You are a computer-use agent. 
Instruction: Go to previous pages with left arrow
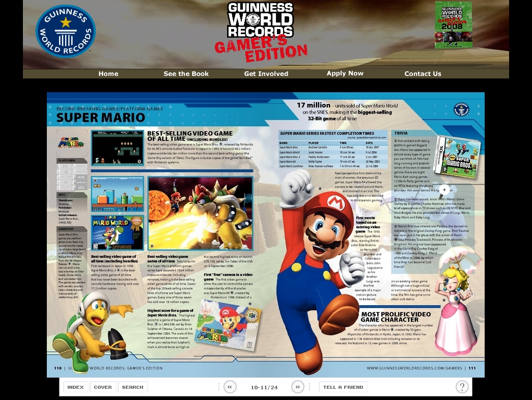(230, 387)
